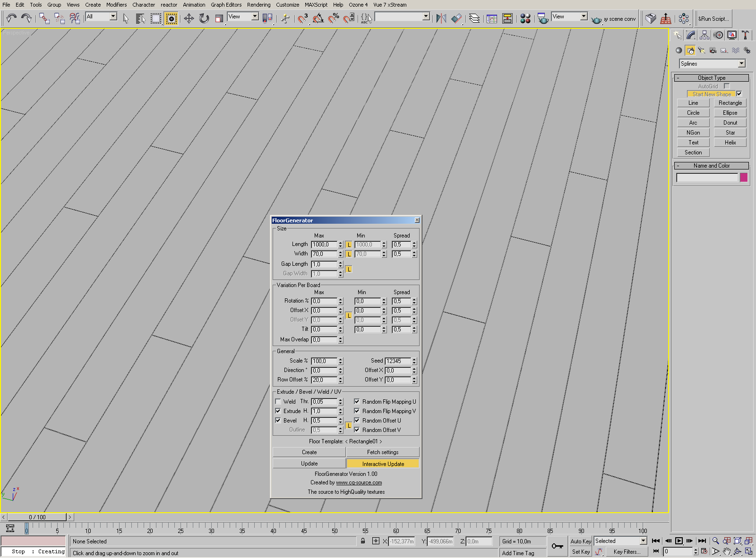Toggle Random Flip Mapping V checkbox

click(357, 411)
